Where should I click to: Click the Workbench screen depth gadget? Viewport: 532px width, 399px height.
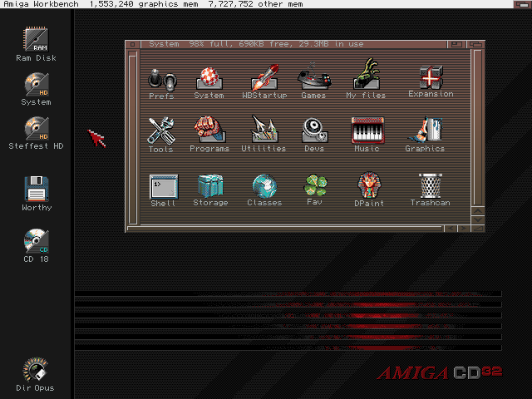click(523, 4)
